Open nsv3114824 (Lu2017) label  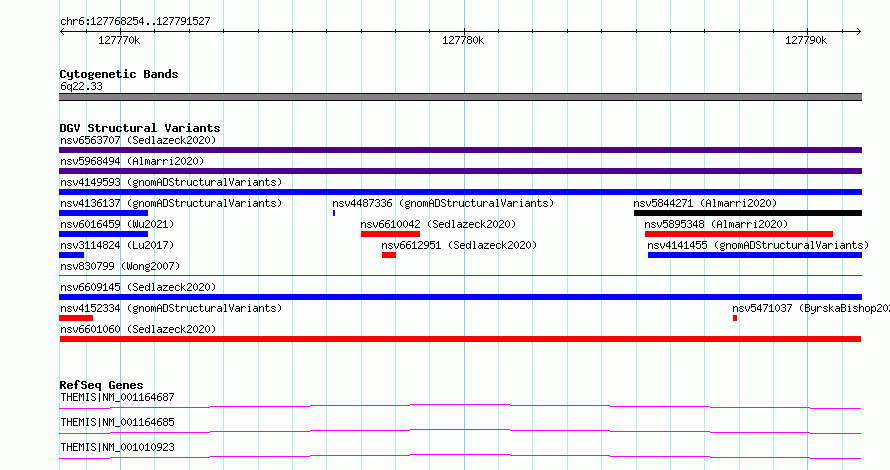(x=117, y=245)
